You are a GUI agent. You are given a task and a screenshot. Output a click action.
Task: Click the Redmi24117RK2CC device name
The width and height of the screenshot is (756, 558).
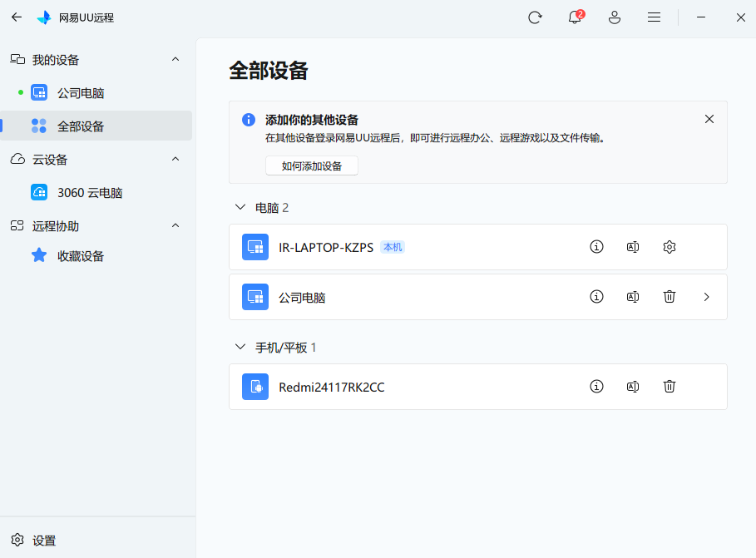click(x=332, y=388)
